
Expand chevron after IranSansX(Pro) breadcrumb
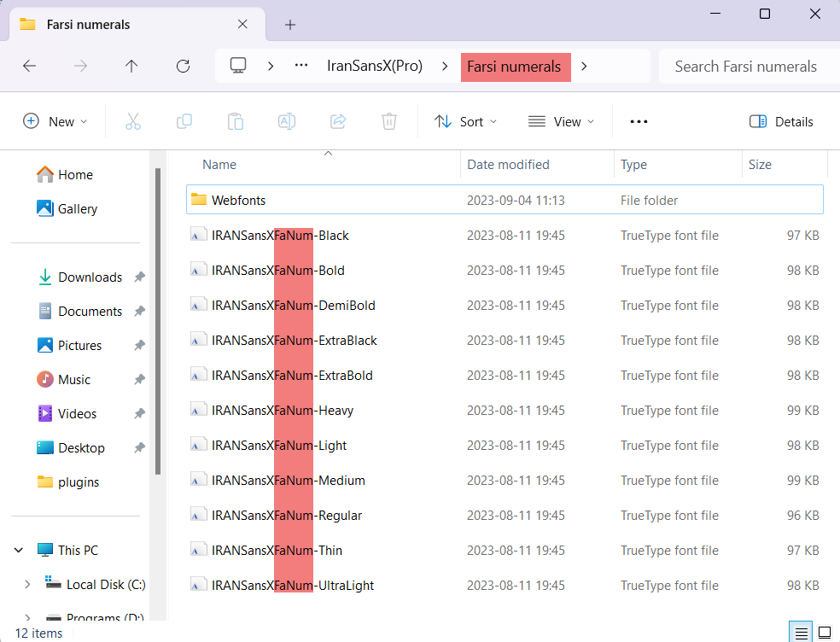[445, 67]
